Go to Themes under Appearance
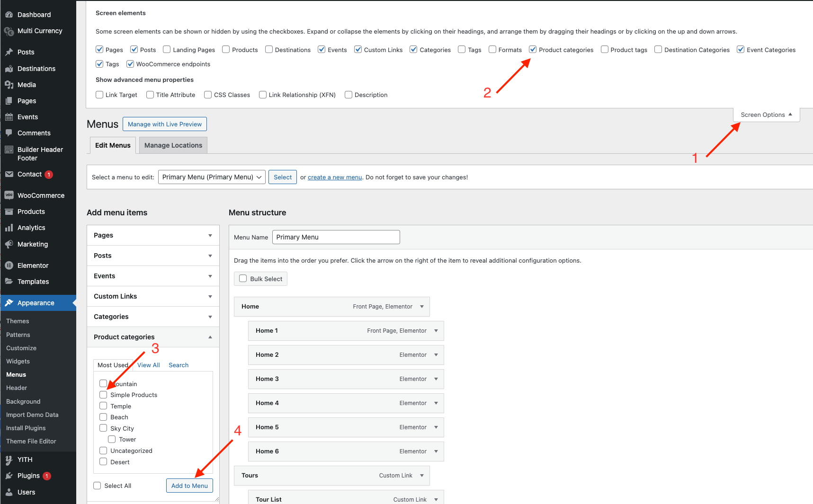Screen dimensions: 813x504 coord(18,321)
